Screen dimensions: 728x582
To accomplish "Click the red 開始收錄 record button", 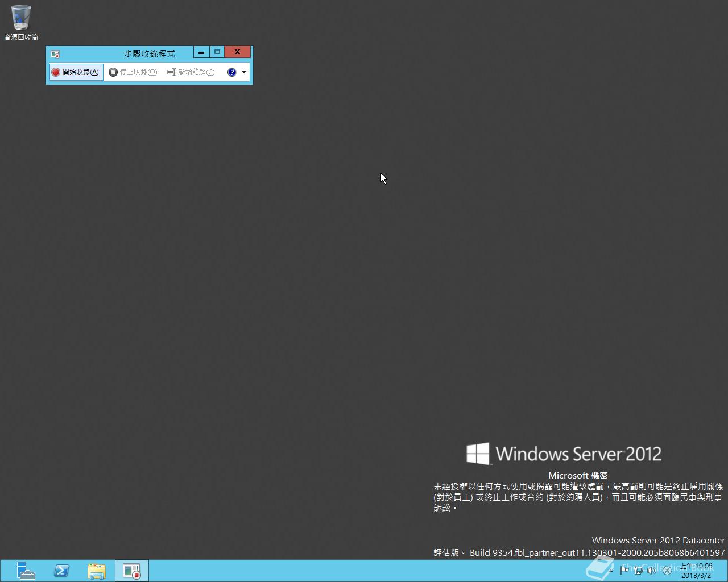I will 76,72.
